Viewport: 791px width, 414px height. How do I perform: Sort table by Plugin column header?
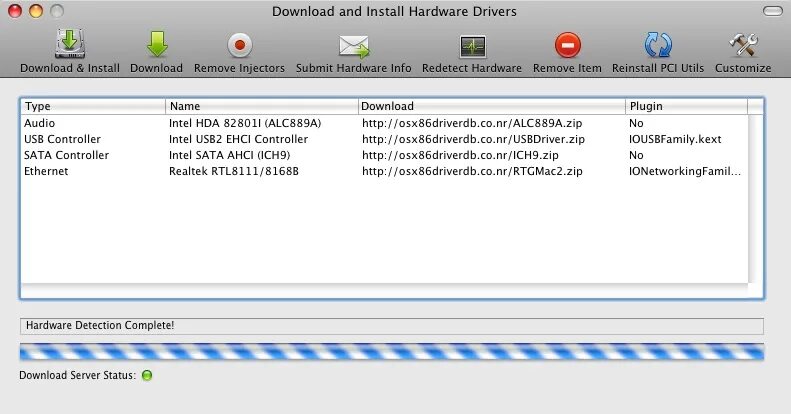687,106
